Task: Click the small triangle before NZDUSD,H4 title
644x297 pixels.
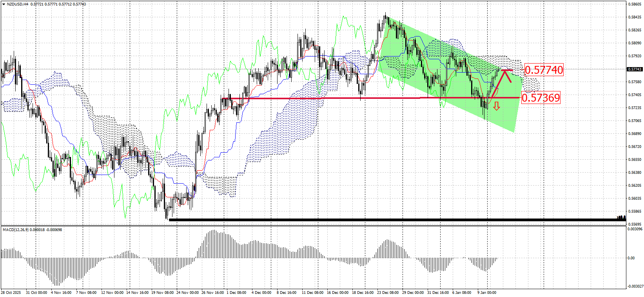Action: tap(4, 4)
